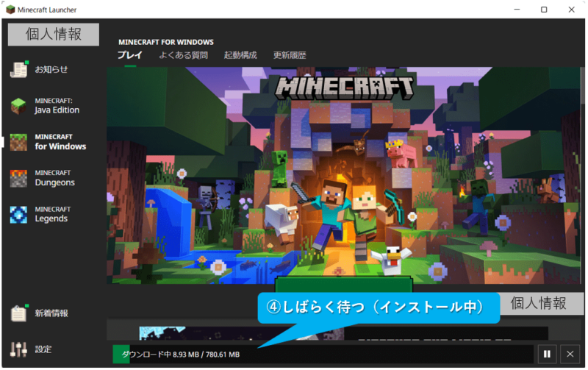Click the MINECRAFT FOR WINDOWS heading

[x=166, y=42]
